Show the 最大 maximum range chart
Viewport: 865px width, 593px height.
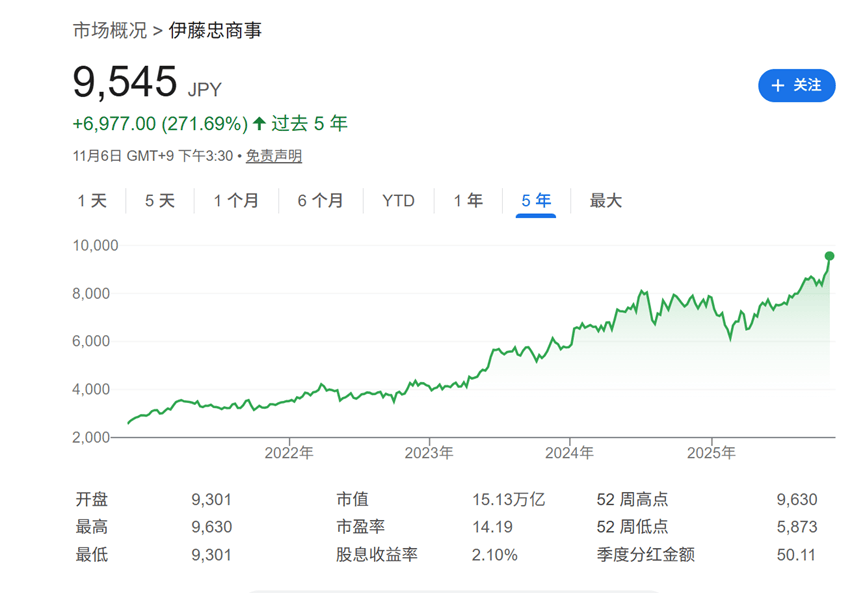pos(605,201)
